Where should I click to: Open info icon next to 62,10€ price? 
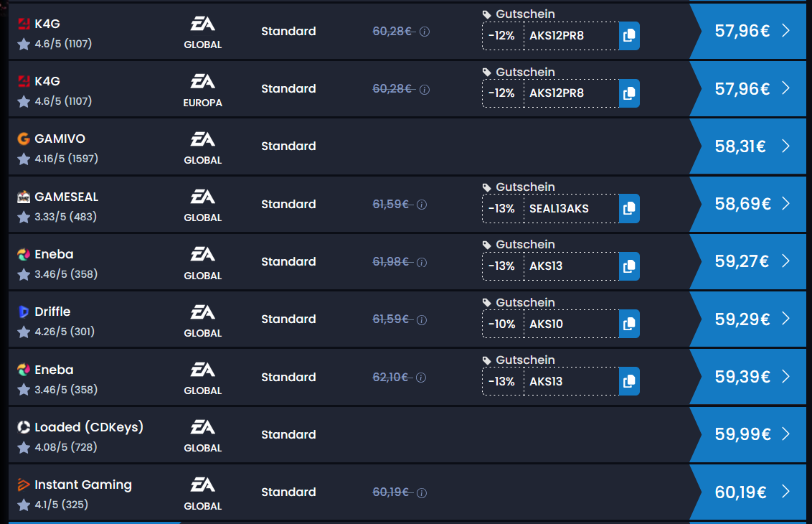[421, 378]
